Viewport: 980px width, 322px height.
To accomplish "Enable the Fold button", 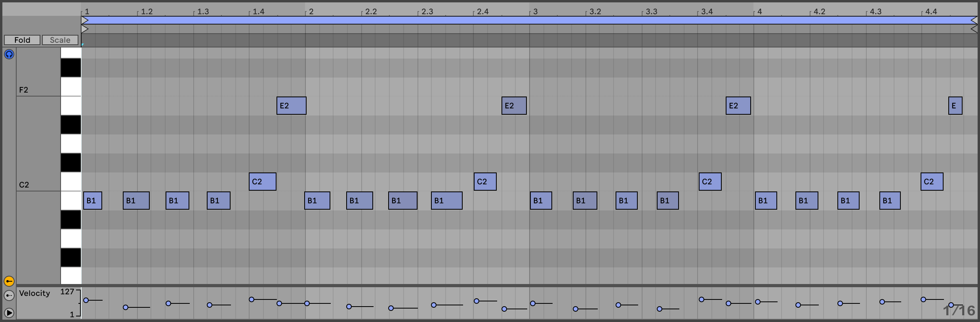I will (x=22, y=40).
